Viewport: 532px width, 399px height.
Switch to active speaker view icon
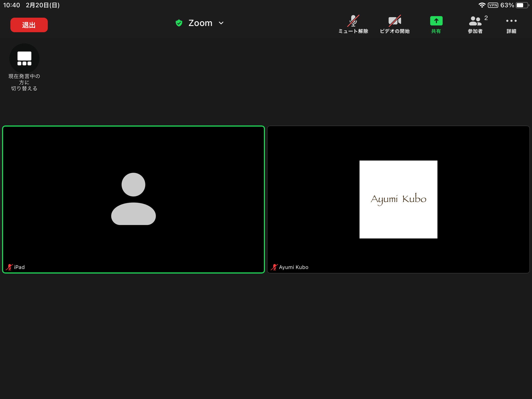coord(24,58)
